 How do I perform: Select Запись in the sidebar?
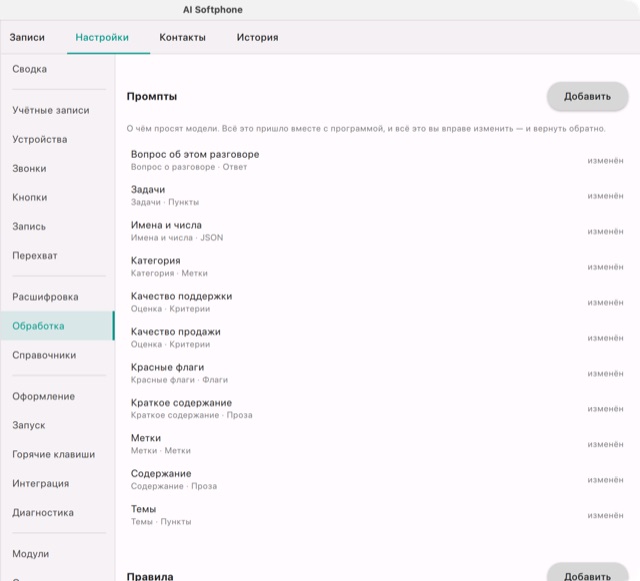pos(58,226)
